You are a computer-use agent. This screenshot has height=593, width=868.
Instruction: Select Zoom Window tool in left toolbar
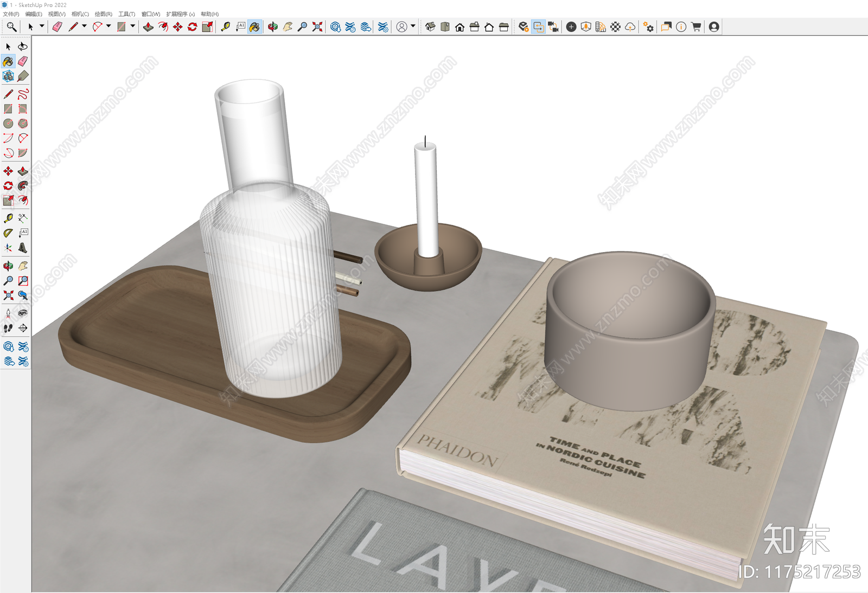pos(23,281)
